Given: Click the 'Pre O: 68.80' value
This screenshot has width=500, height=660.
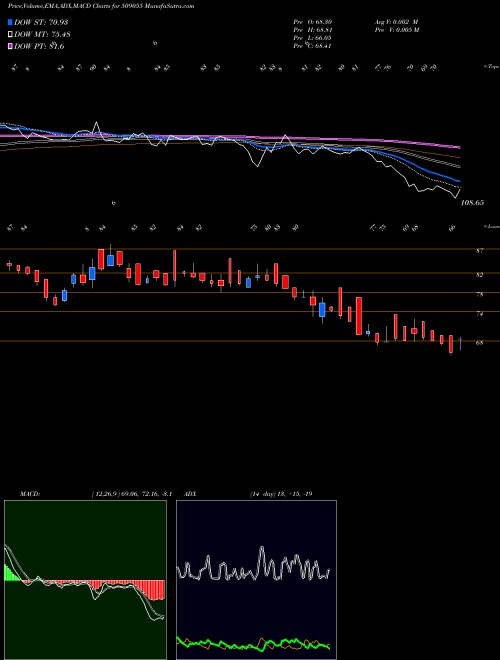Looking at the screenshot, I should click(312, 22).
